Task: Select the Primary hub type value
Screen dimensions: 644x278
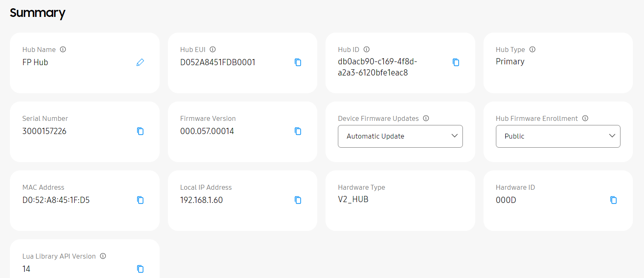Action: pos(510,61)
